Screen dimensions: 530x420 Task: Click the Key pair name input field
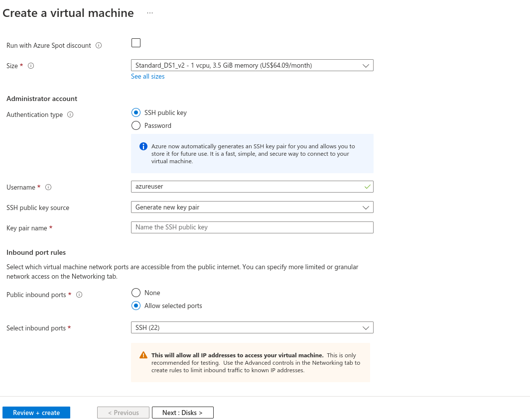[x=252, y=227]
